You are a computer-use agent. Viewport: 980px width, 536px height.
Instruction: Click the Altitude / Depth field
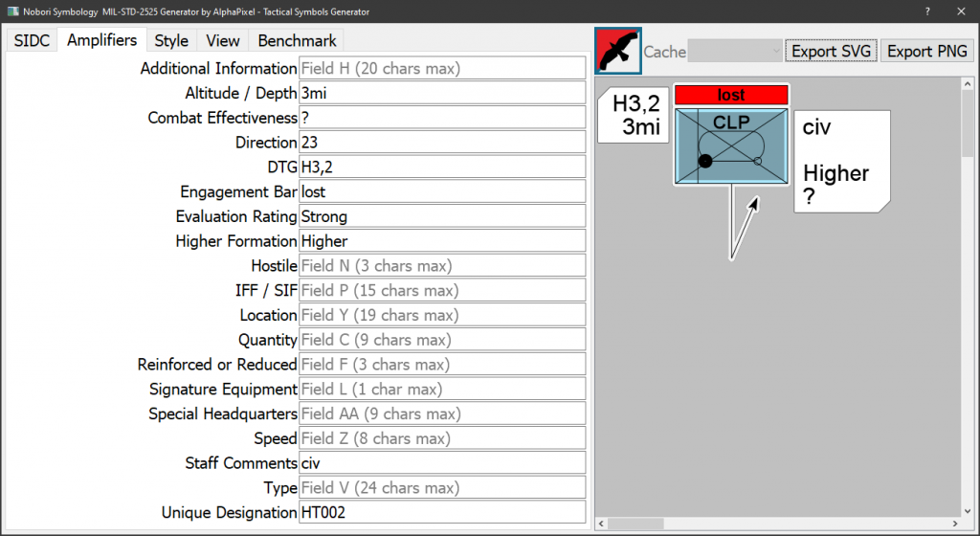[442, 93]
